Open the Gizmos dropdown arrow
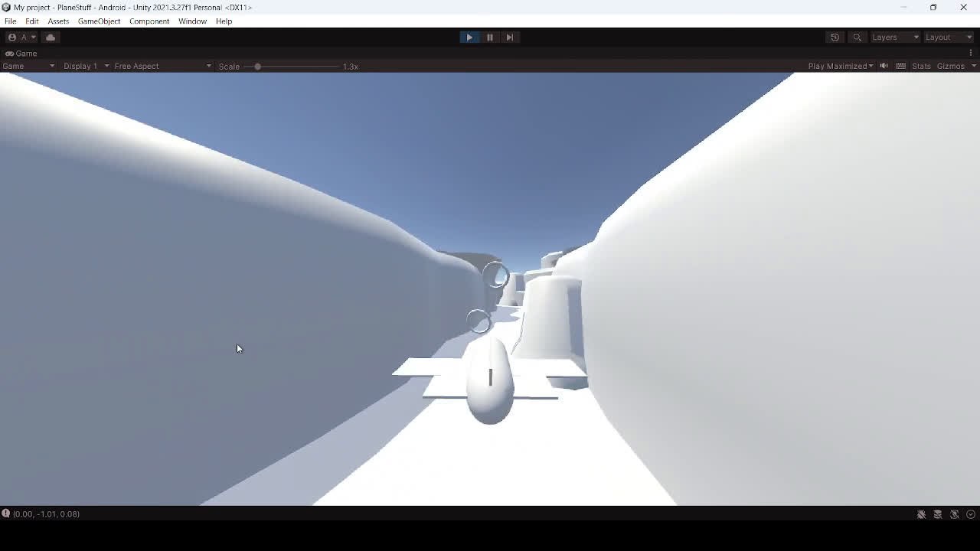This screenshot has height=551, width=980. coord(974,67)
